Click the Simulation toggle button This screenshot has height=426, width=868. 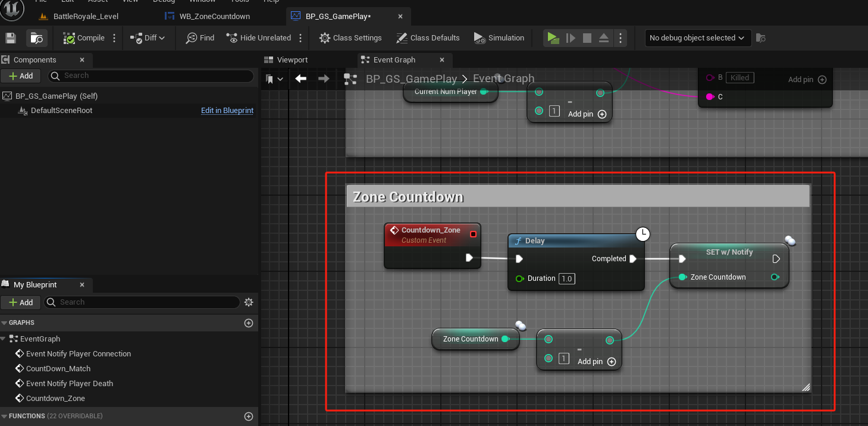tap(499, 38)
